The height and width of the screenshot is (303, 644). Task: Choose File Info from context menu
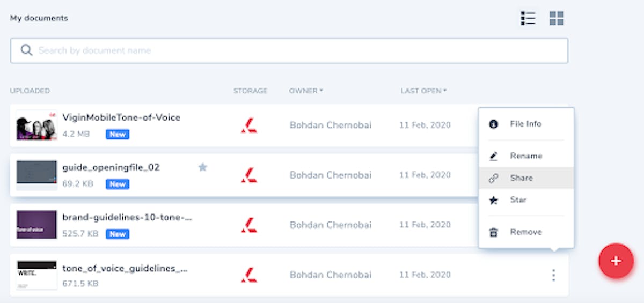click(x=526, y=124)
